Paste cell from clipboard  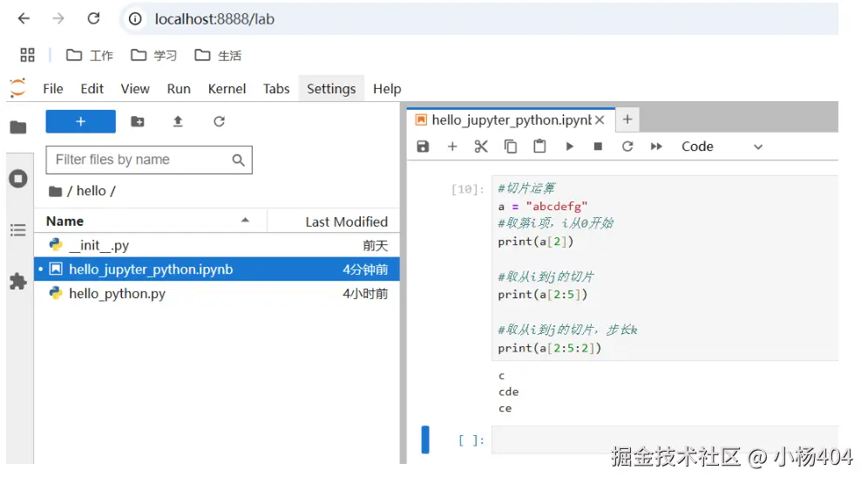coord(539,147)
